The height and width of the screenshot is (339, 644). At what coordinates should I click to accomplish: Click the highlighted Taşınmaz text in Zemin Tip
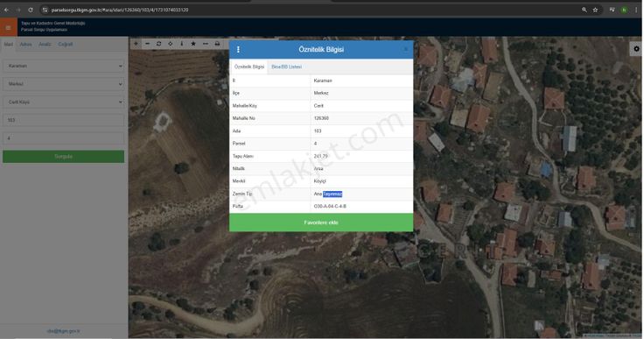[x=332, y=194]
